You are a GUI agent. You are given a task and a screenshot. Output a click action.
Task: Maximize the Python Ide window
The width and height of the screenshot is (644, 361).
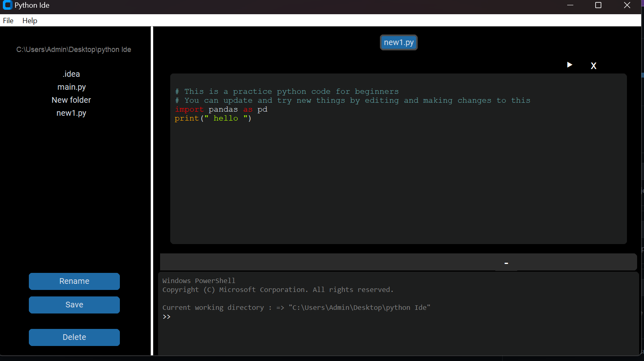point(598,5)
